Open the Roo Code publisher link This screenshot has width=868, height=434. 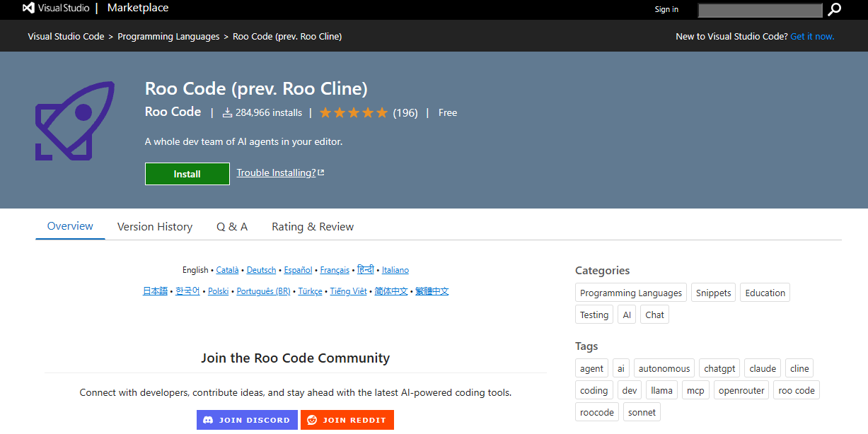[x=173, y=112]
